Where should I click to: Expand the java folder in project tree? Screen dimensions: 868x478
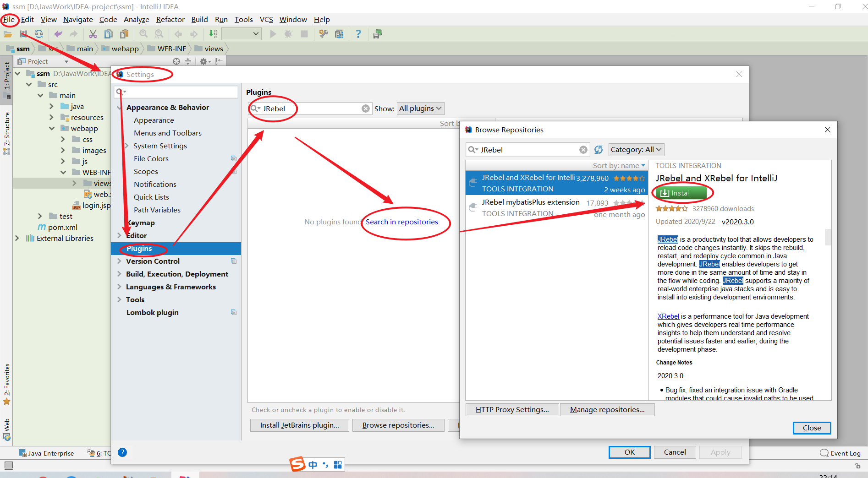click(52, 106)
